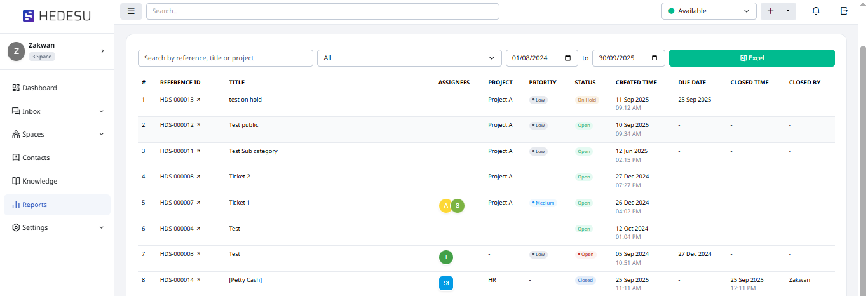Viewport: 868px width, 296px height.
Task: Open the All filter dropdown
Action: pos(409,58)
